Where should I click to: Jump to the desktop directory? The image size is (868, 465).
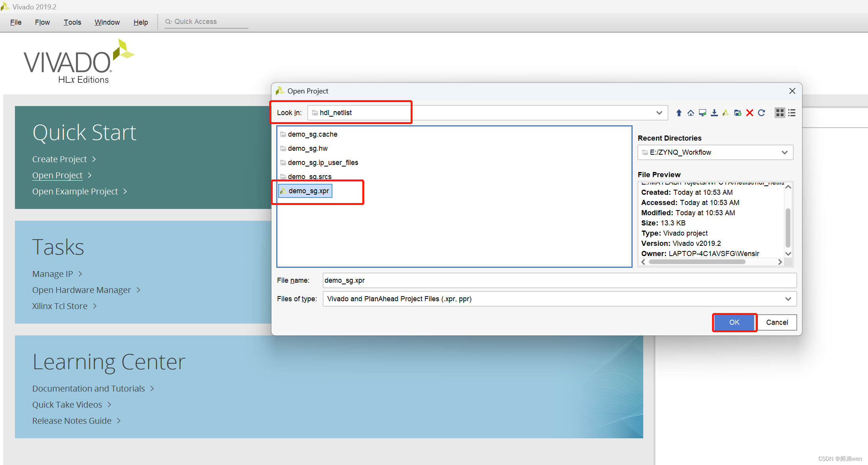(702, 113)
